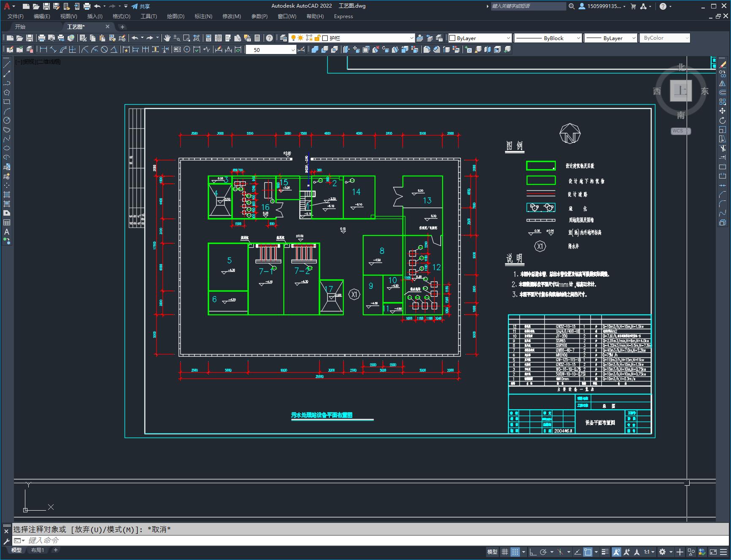731x560 pixels.
Task: Toggle the drawing grid display in the status bar
Action: (505, 552)
